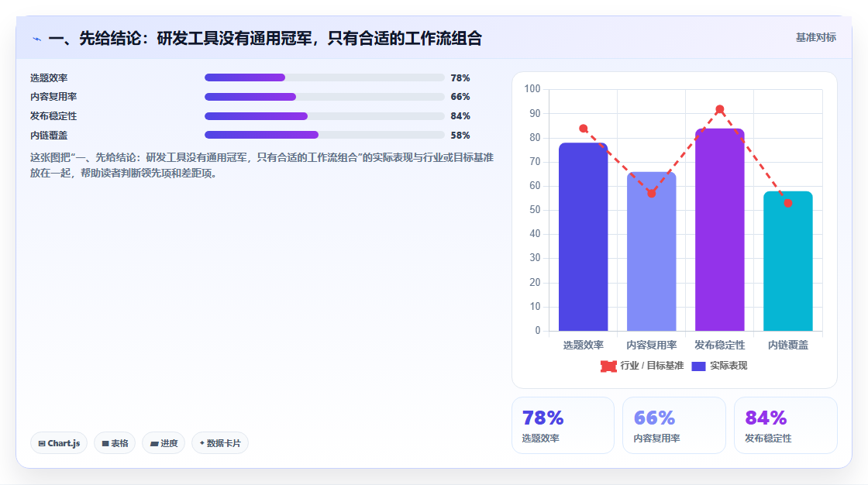Open the 78% 选题效率 data card

point(563,425)
